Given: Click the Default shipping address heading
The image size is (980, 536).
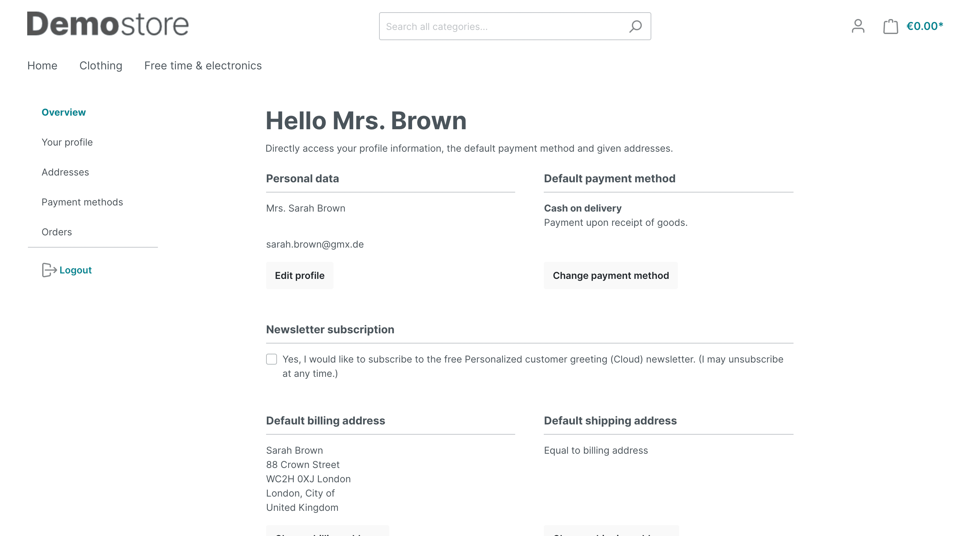Looking at the screenshot, I should tap(610, 420).
